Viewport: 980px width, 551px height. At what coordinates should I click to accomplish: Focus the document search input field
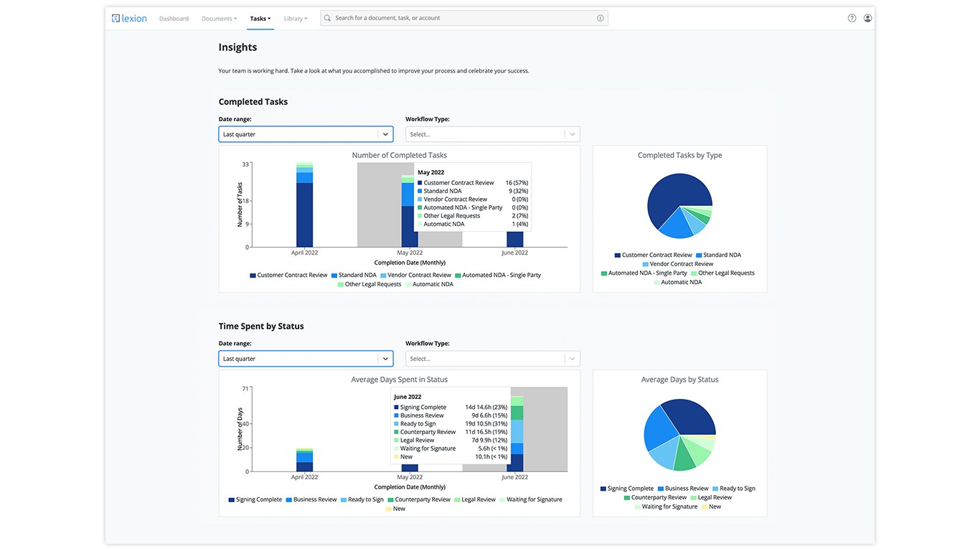pyautogui.click(x=463, y=18)
